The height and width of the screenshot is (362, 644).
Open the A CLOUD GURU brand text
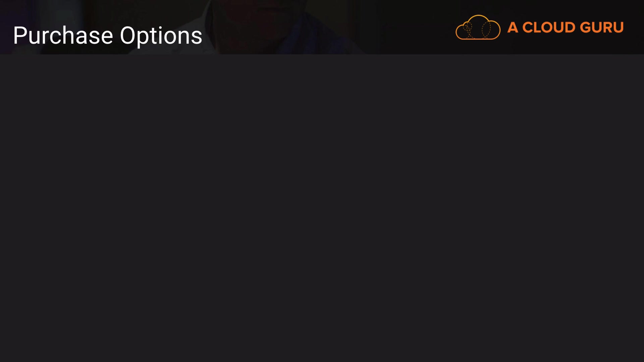pyautogui.click(x=565, y=27)
